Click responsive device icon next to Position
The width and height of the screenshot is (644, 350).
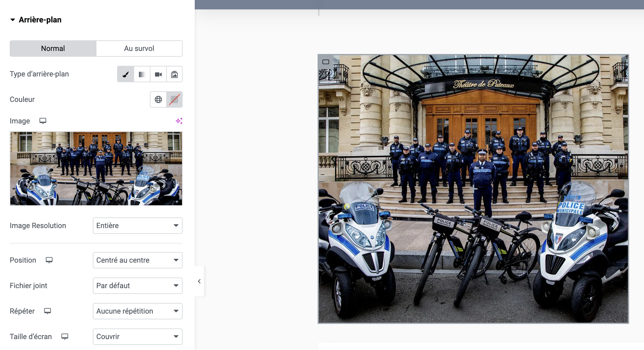(x=49, y=260)
